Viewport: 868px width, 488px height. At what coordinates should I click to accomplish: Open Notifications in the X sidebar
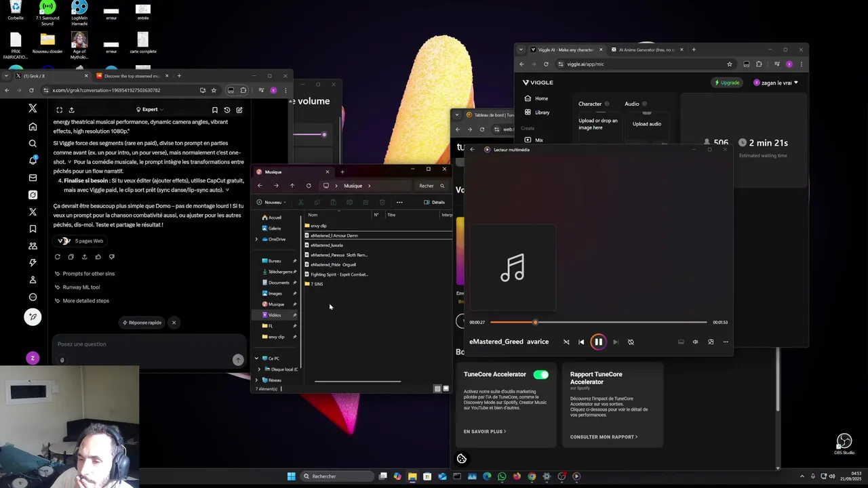33,161
